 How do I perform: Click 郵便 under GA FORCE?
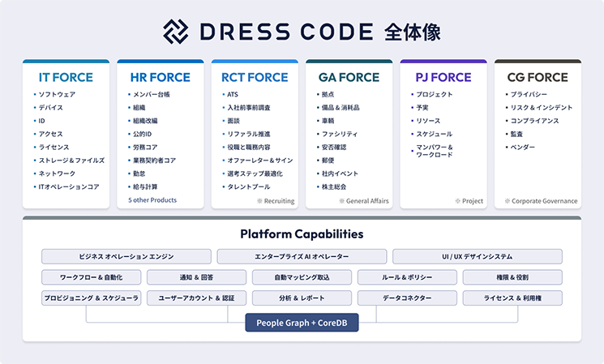[x=328, y=161]
